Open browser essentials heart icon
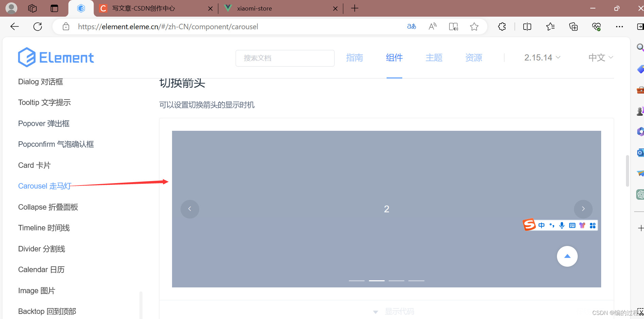The height and width of the screenshot is (319, 644). (x=596, y=26)
